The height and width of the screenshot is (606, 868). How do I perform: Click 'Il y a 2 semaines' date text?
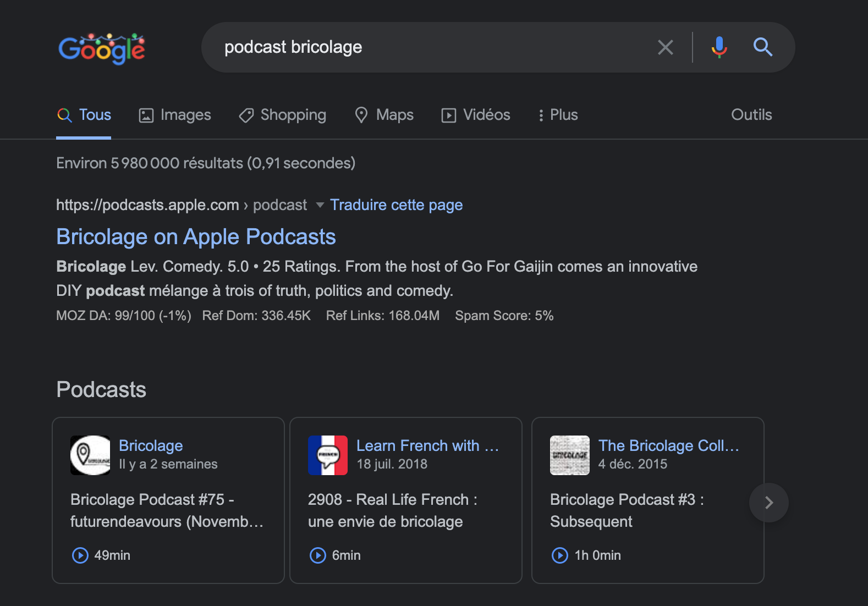tap(168, 464)
